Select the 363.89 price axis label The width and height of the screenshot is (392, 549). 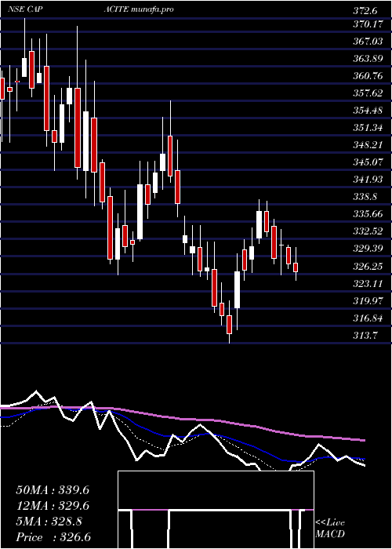(368, 59)
